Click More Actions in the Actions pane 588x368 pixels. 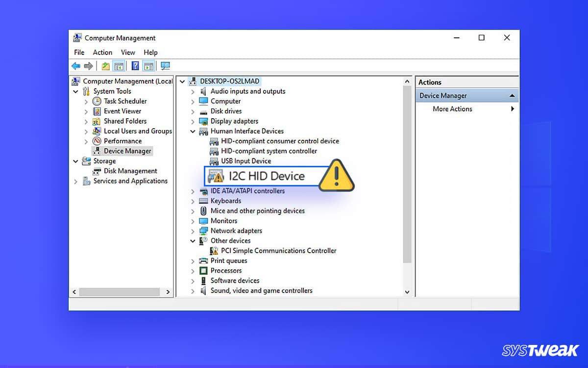click(x=452, y=109)
